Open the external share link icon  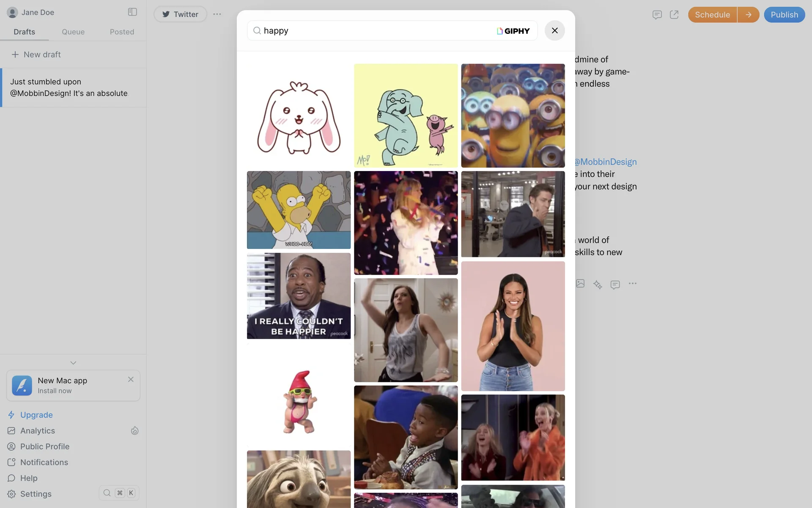674,15
